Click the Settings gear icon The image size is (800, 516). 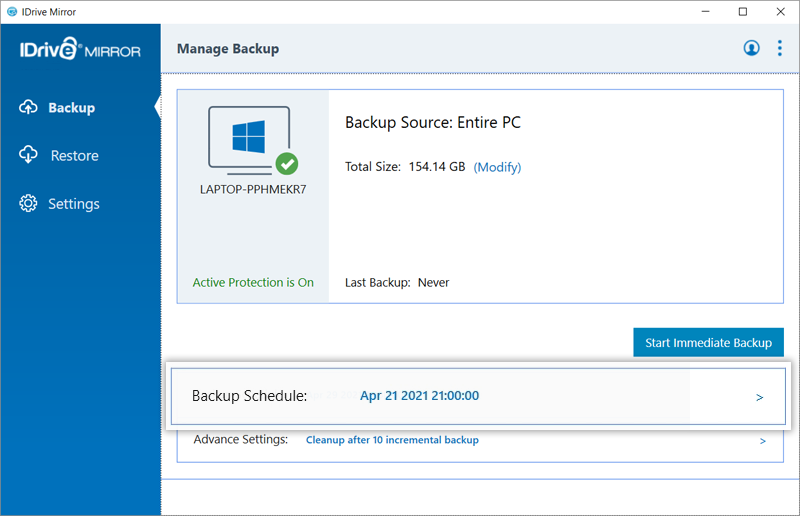click(28, 203)
